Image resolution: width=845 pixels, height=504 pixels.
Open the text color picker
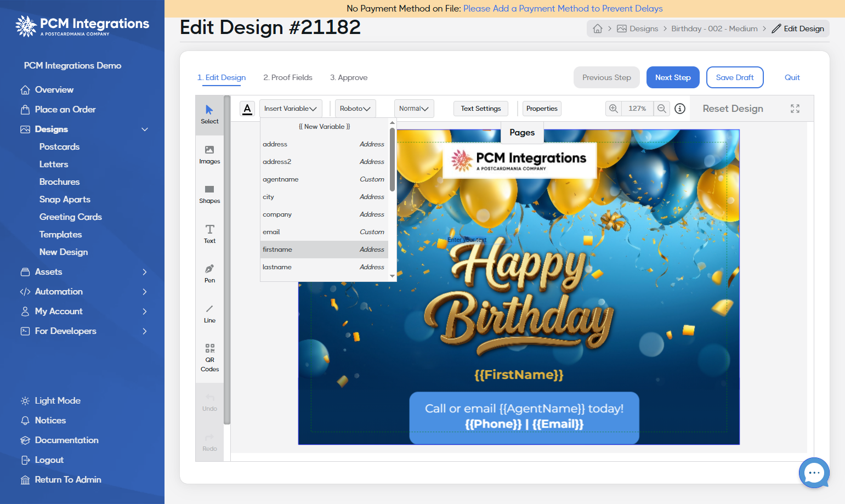click(x=247, y=109)
